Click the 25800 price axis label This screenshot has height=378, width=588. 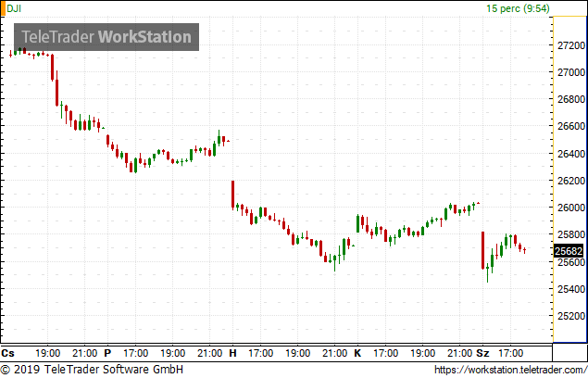click(x=571, y=234)
